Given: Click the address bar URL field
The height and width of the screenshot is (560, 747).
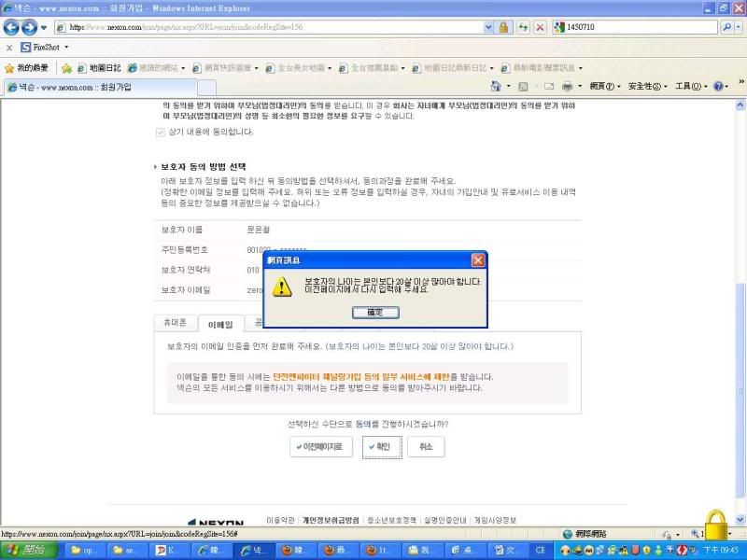Looking at the screenshot, I should [269, 27].
